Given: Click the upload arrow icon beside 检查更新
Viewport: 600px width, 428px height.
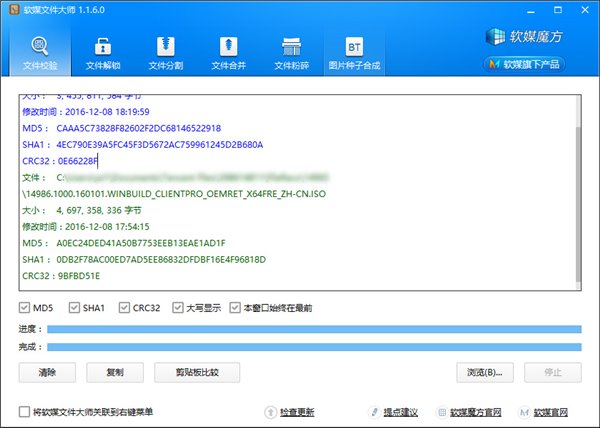Looking at the screenshot, I should click(x=271, y=412).
